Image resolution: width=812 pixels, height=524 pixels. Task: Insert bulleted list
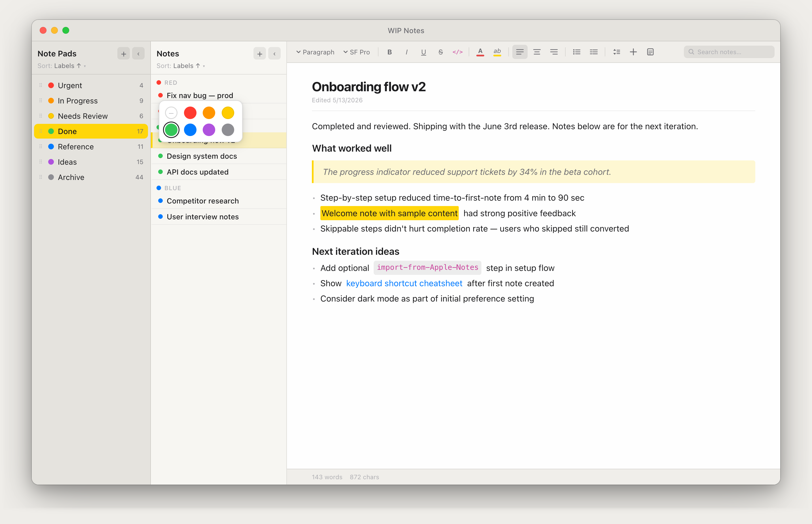point(576,52)
